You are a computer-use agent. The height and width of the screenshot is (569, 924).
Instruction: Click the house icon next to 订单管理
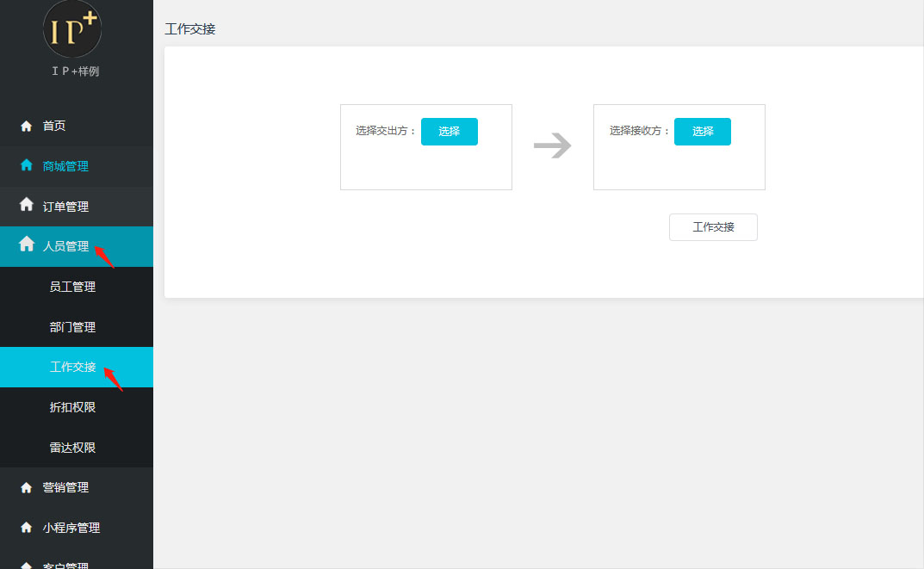[x=26, y=205]
